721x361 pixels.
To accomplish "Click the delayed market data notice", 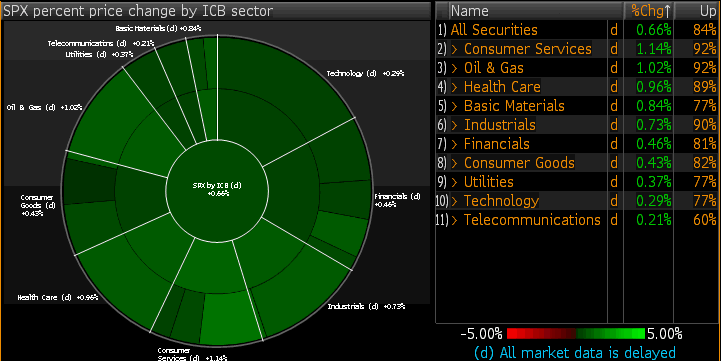I will pyautogui.click(x=575, y=353).
